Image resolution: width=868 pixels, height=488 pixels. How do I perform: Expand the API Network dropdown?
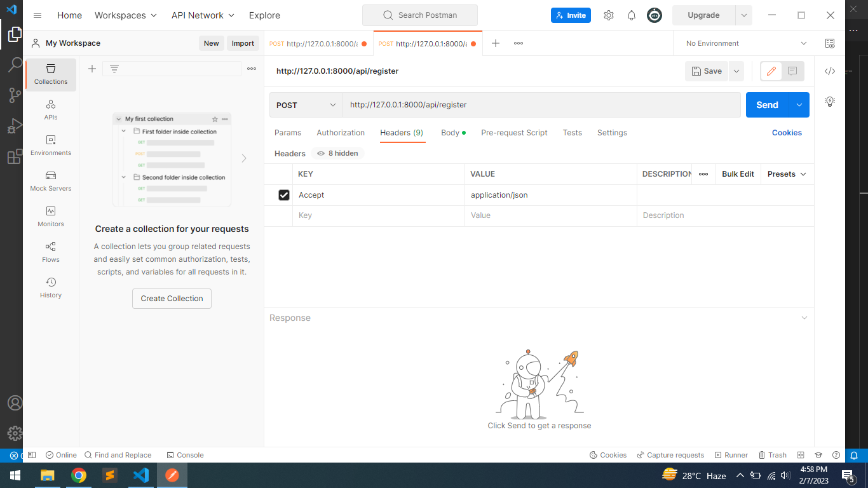coord(203,15)
